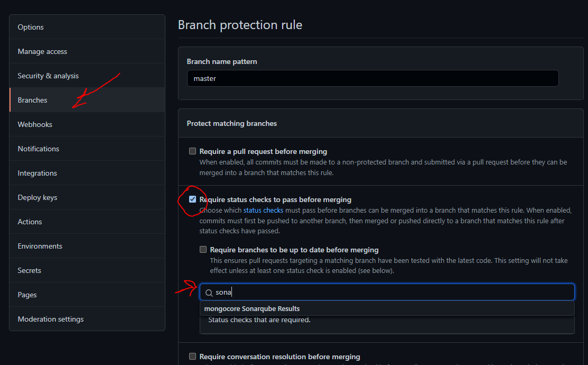This screenshot has height=365, width=588.
Task: Open the Options settings page
Action: coord(31,27)
